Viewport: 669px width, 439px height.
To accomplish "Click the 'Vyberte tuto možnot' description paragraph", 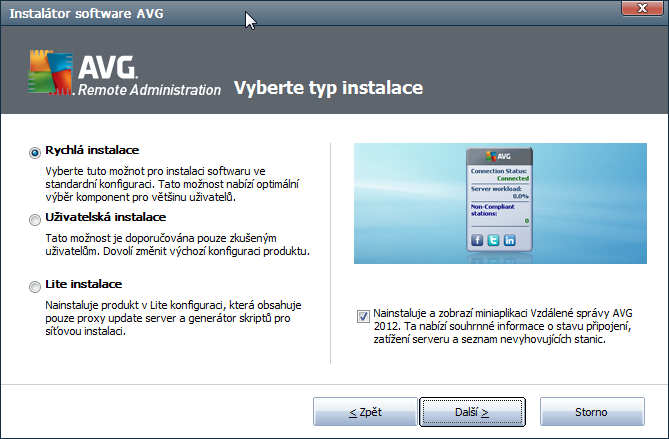I will click(172, 184).
